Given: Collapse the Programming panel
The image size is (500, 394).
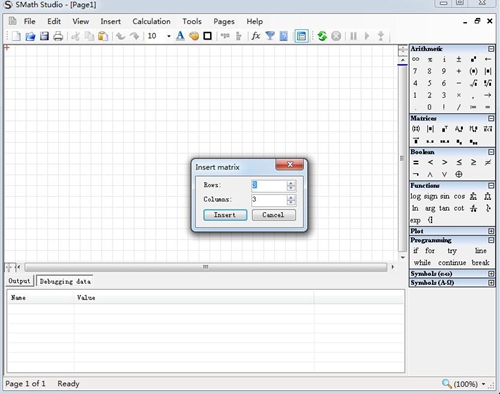Looking at the screenshot, I should click(491, 240).
